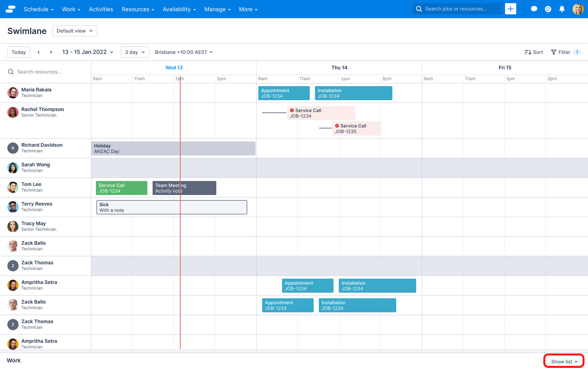Click the Skedulo logo in the top bar
This screenshot has width=588, height=368.
pyautogui.click(x=10, y=9)
